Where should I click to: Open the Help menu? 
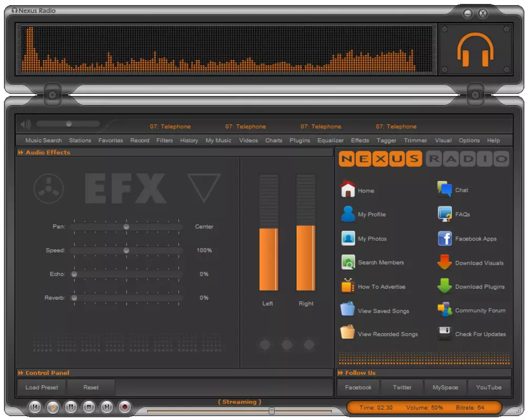tap(493, 141)
